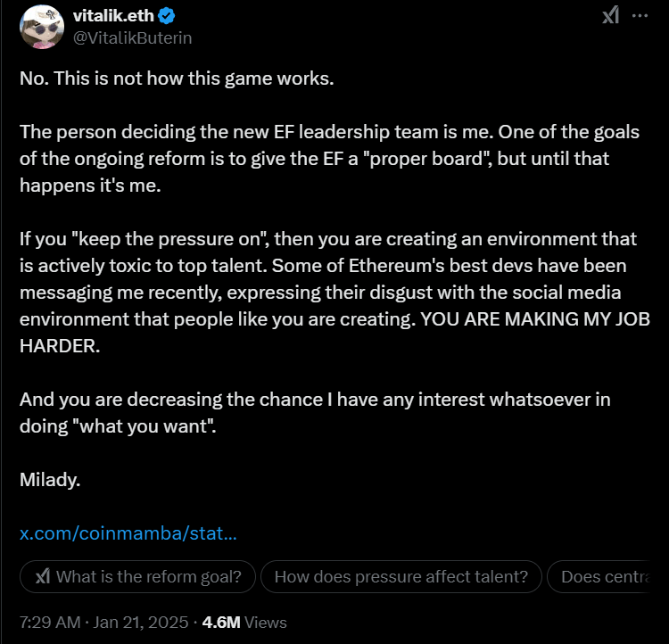
Task: Click the "Milady." line
Action: (x=50, y=480)
